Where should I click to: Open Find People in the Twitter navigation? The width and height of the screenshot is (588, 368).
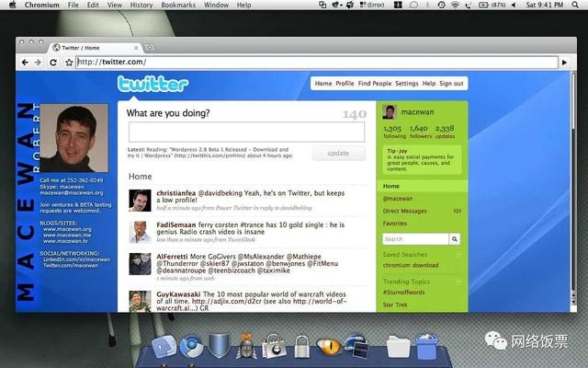(x=375, y=84)
